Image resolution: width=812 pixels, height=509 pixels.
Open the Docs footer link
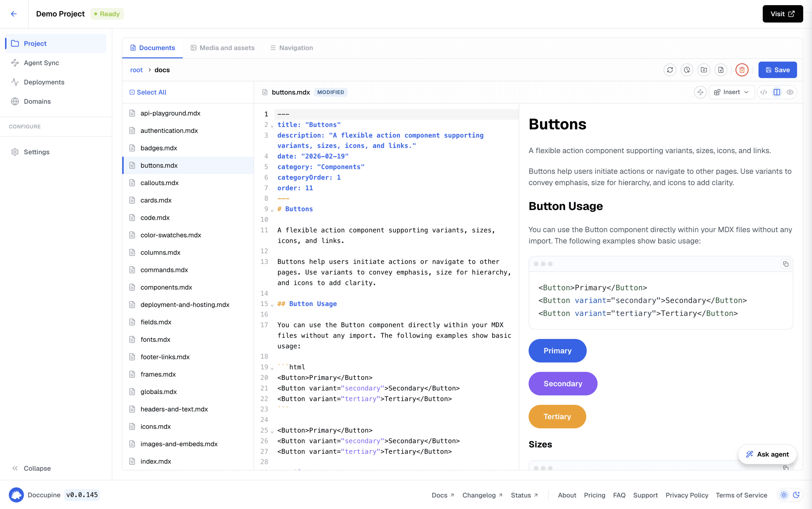click(443, 495)
